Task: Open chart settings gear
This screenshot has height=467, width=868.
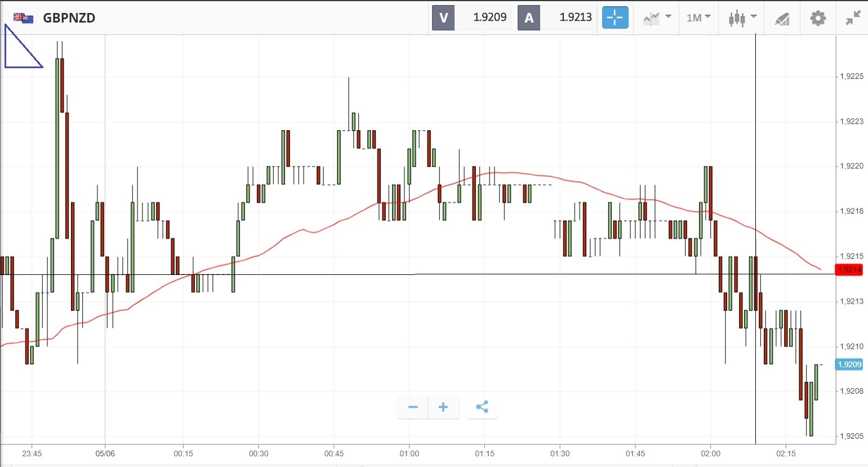Action: [x=818, y=18]
